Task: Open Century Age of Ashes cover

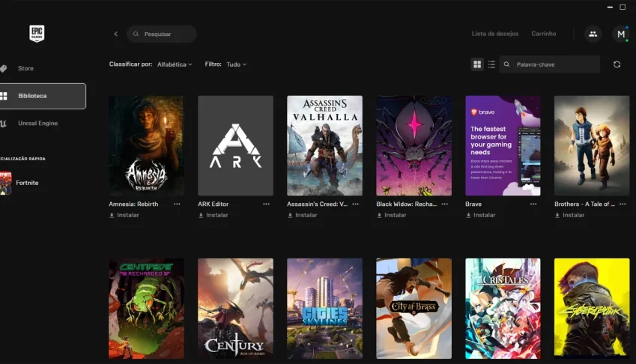Action: coord(235,309)
